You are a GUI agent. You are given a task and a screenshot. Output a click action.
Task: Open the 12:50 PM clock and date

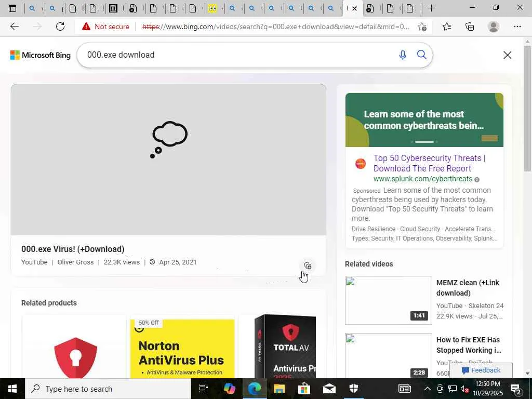[487, 389]
